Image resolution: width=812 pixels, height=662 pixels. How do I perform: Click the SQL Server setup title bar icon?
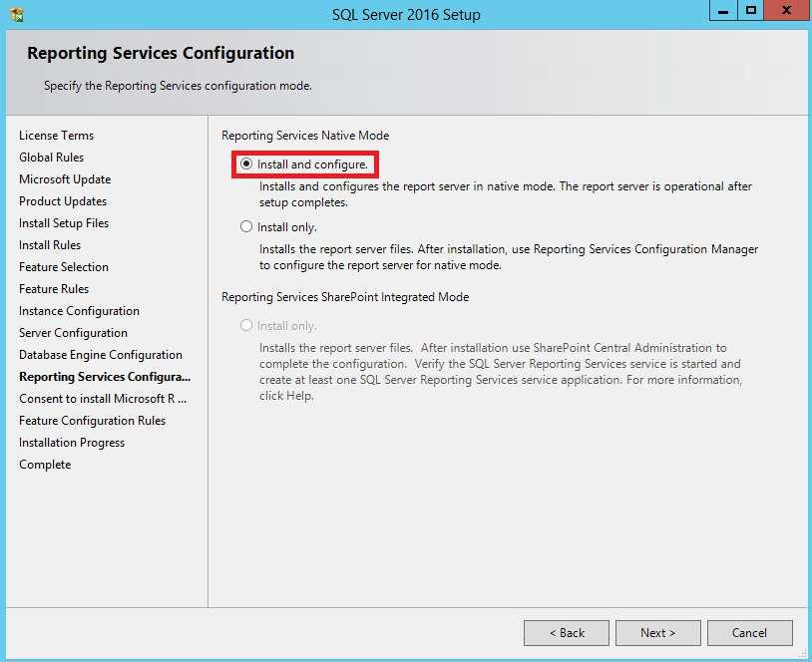tap(16, 14)
